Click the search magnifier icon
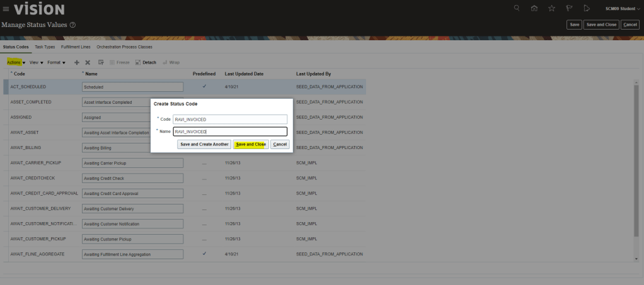The image size is (644, 285). pos(517,8)
